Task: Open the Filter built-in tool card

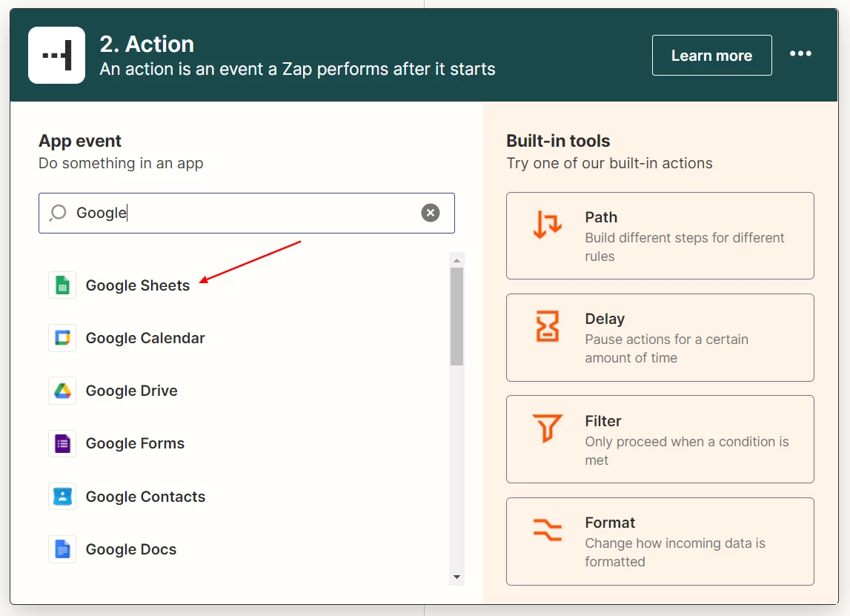Action: click(x=660, y=440)
